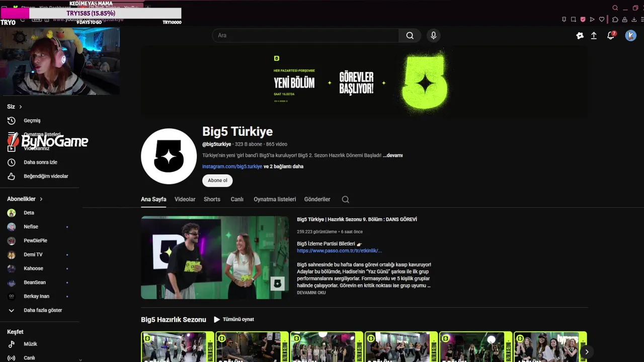Click the Keşfet sidebar heading

tap(15, 332)
